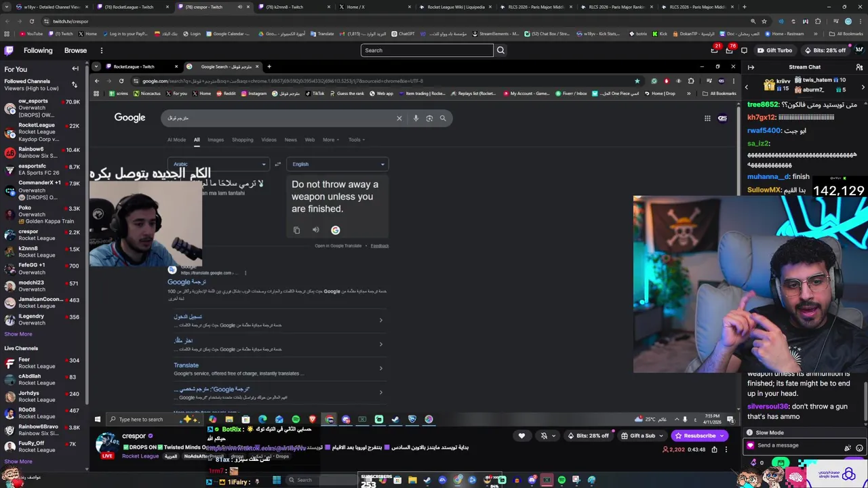
Task: Reload the inner browser page
Action: pyautogui.click(x=121, y=81)
